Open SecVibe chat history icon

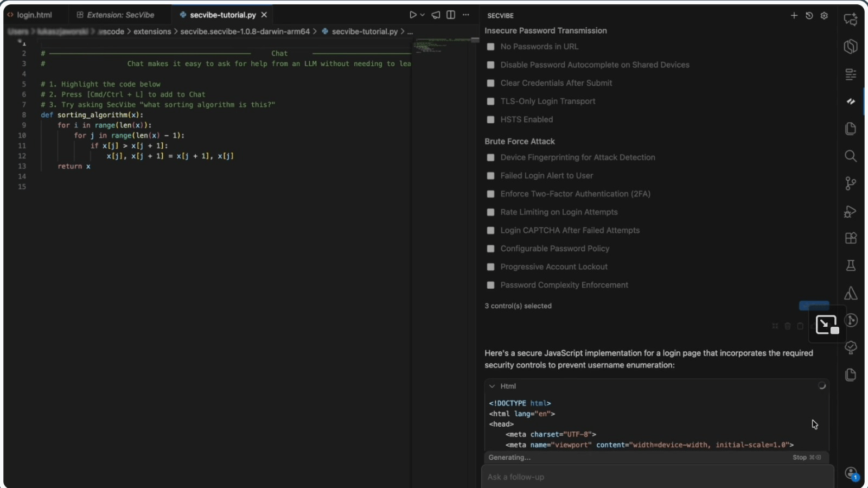tap(809, 16)
